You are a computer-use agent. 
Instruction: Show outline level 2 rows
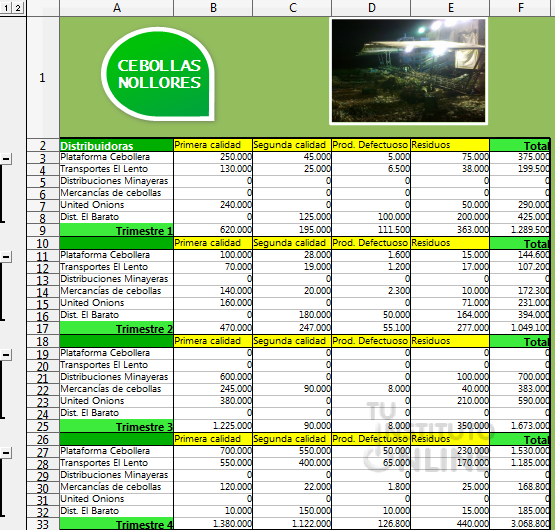point(18,7)
